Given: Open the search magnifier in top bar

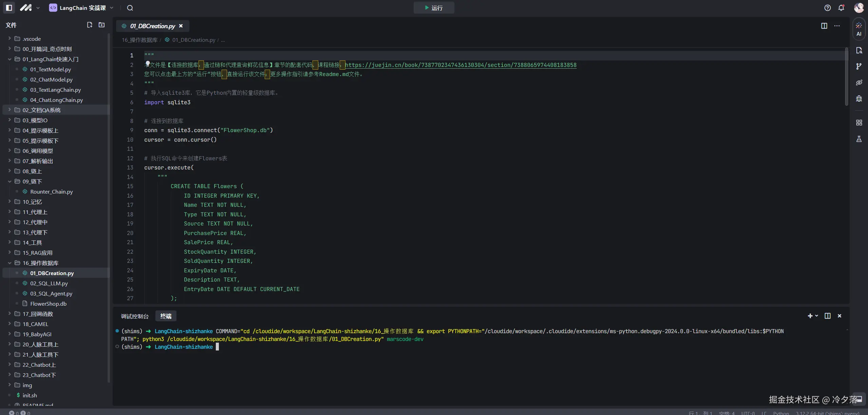Looking at the screenshot, I should [x=130, y=8].
